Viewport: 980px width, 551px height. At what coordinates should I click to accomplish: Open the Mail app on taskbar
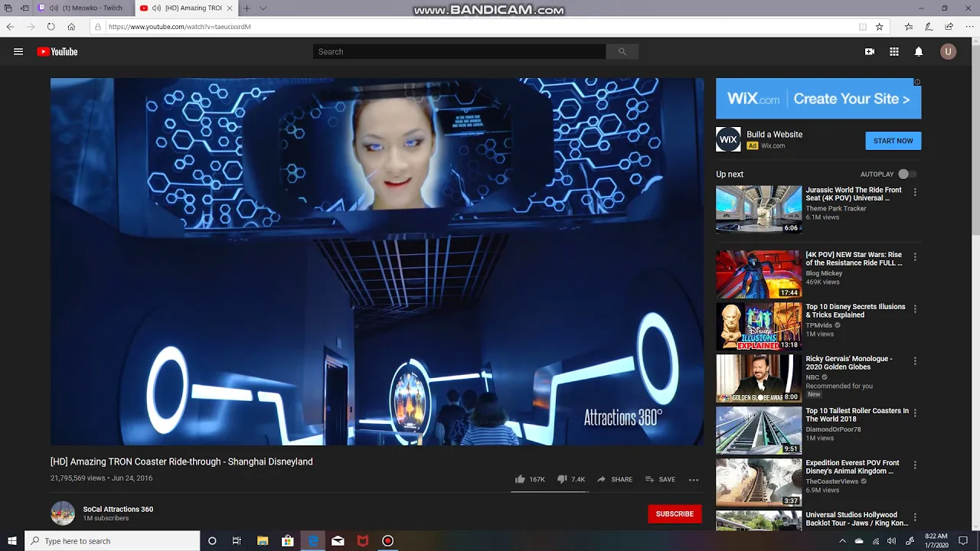(338, 541)
